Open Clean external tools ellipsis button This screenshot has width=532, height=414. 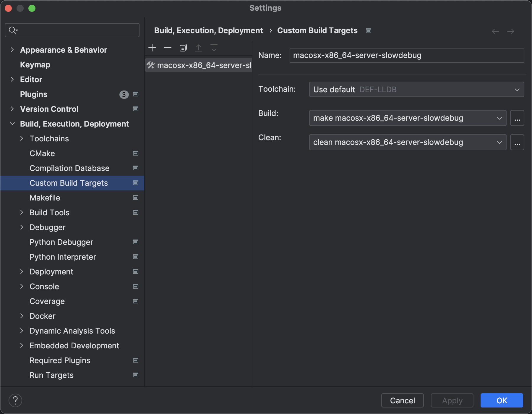(517, 143)
